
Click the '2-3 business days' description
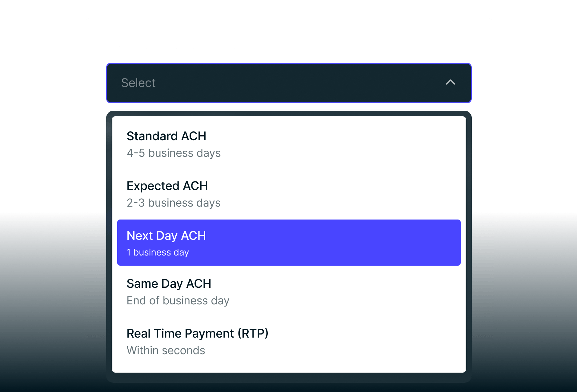[x=174, y=203]
